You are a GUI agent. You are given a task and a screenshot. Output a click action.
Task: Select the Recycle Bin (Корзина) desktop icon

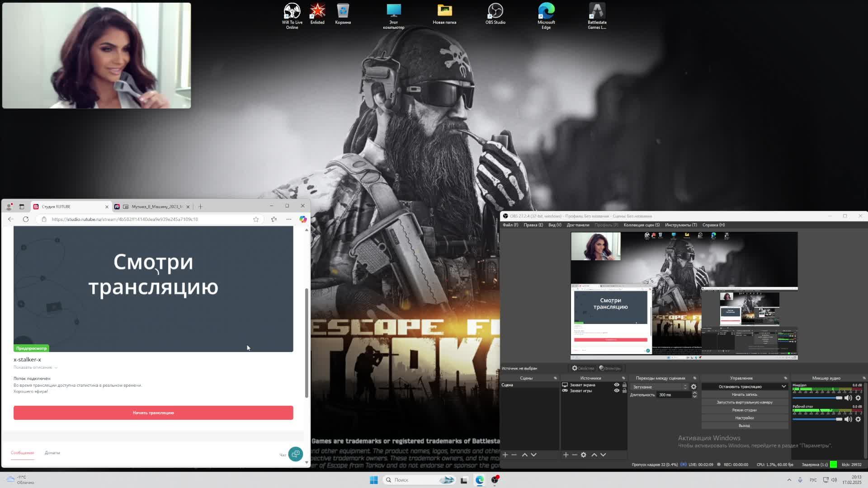tap(343, 14)
